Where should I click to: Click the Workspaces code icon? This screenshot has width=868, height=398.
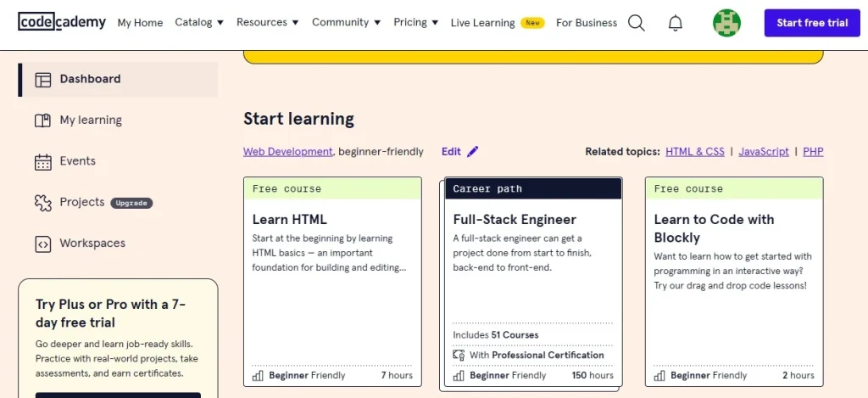42,244
